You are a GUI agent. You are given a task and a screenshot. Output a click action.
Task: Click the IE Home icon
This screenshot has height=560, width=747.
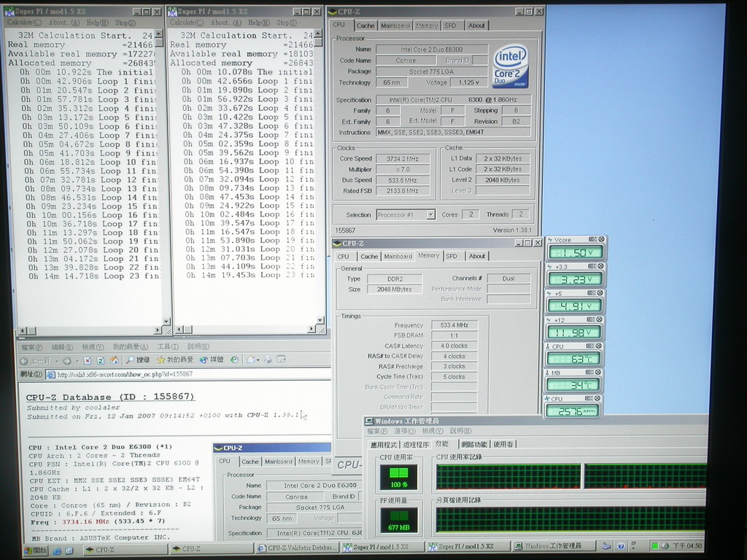[114, 360]
